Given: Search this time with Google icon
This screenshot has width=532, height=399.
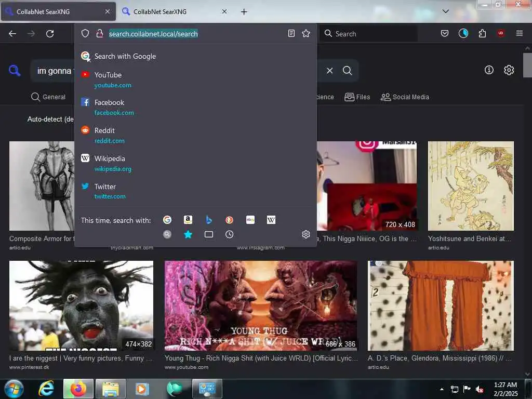Looking at the screenshot, I should 167,220.
